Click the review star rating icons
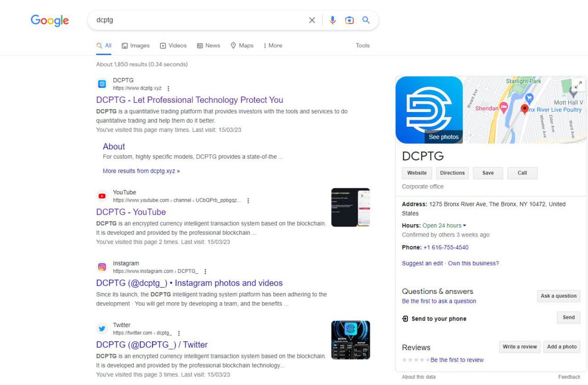588x385 pixels. [x=416, y=360]
